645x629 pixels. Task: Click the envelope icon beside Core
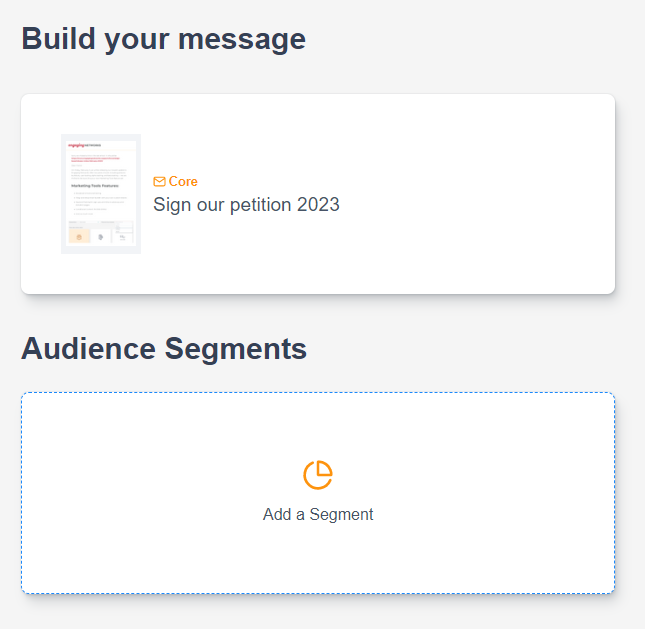click(x=159, y=182)
